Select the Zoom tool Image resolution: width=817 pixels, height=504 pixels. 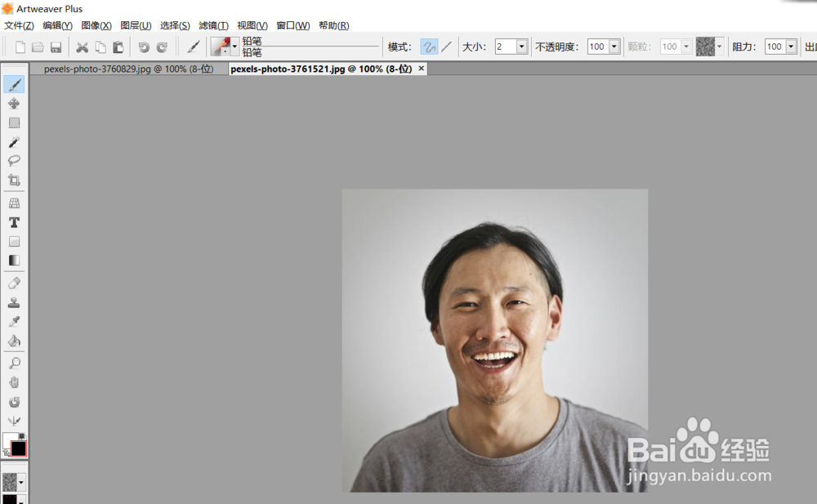tap(14, 363)
